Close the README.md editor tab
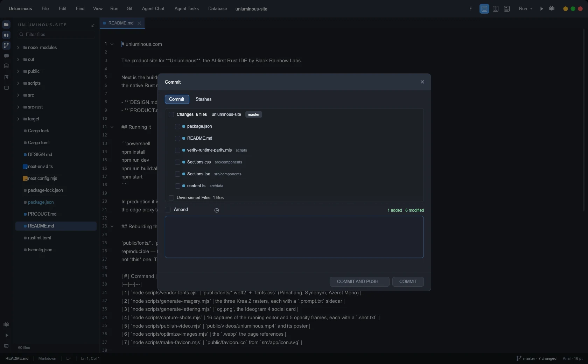 pyautogui.click(x=139, y=23)
